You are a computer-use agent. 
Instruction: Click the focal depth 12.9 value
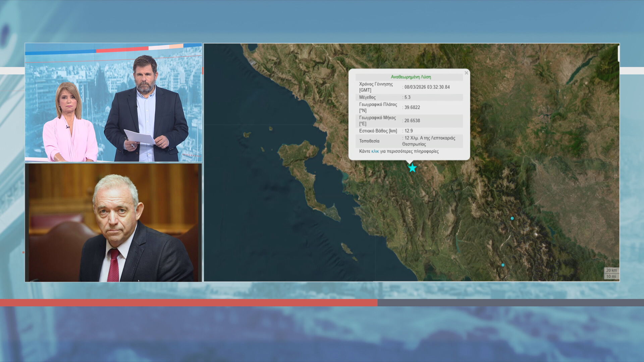click(x=409, y=131)
